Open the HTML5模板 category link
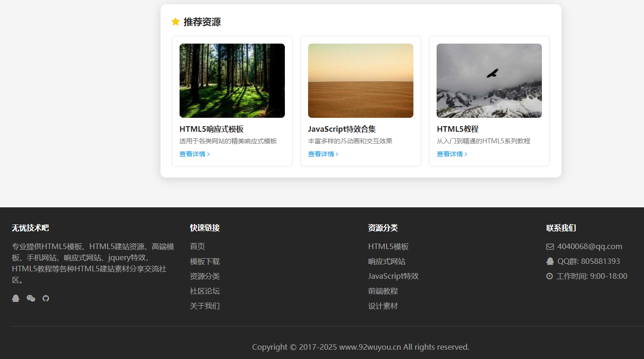 coord(388,246)
